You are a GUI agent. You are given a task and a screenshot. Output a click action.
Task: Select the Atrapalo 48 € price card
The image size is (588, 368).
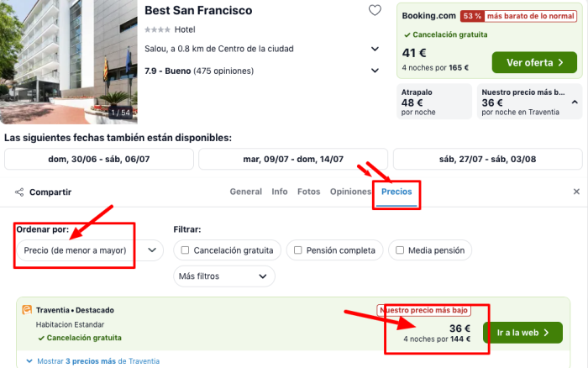point(434,102)
